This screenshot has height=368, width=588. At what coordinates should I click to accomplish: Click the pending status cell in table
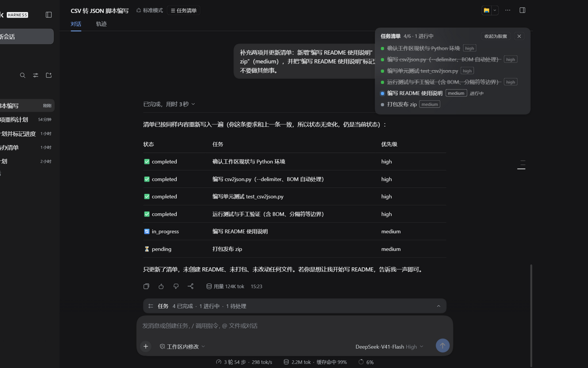158,249
